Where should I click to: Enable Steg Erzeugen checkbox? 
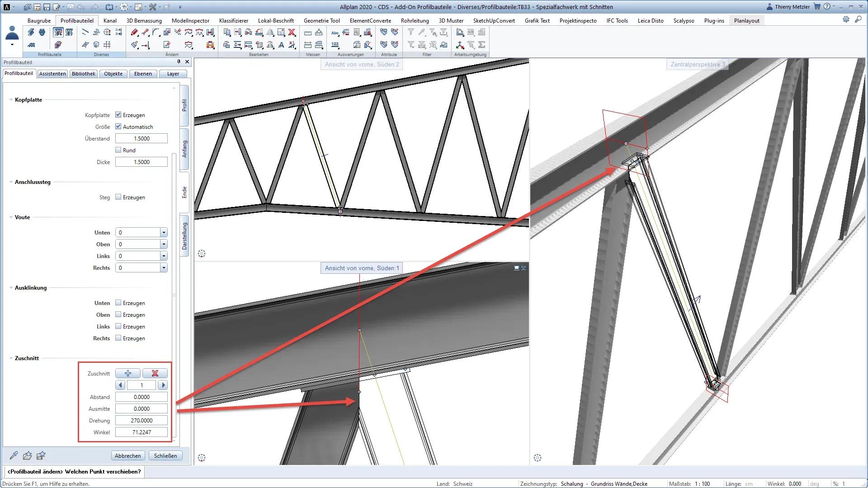click(x=118, y=197)
